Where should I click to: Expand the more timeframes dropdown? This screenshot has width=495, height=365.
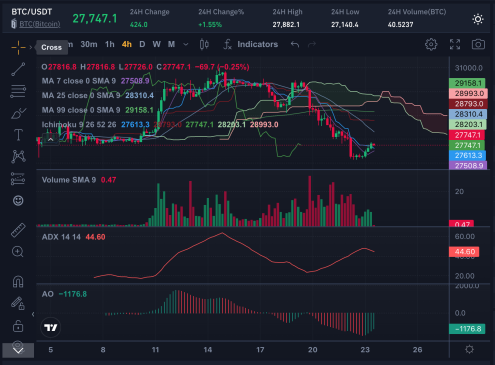tap(186, 44)
